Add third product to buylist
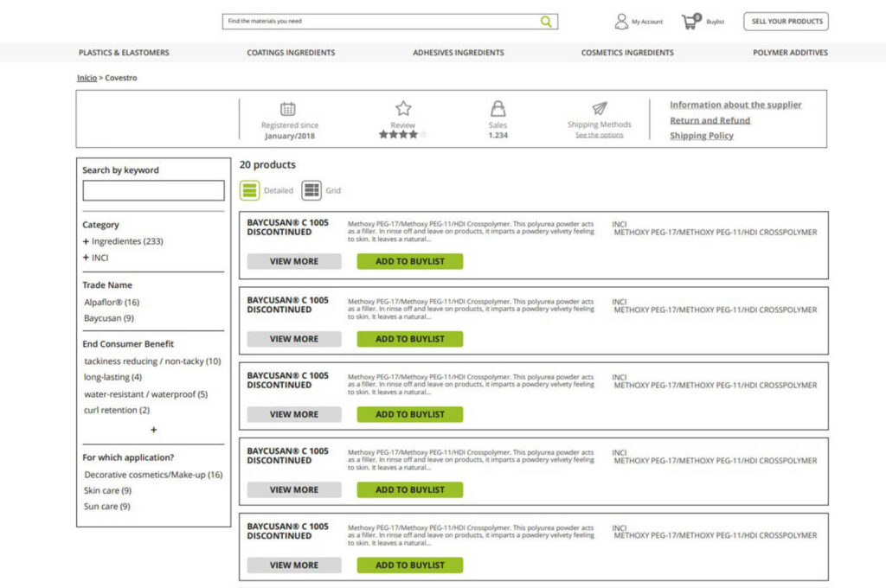 tap(409, 414)
